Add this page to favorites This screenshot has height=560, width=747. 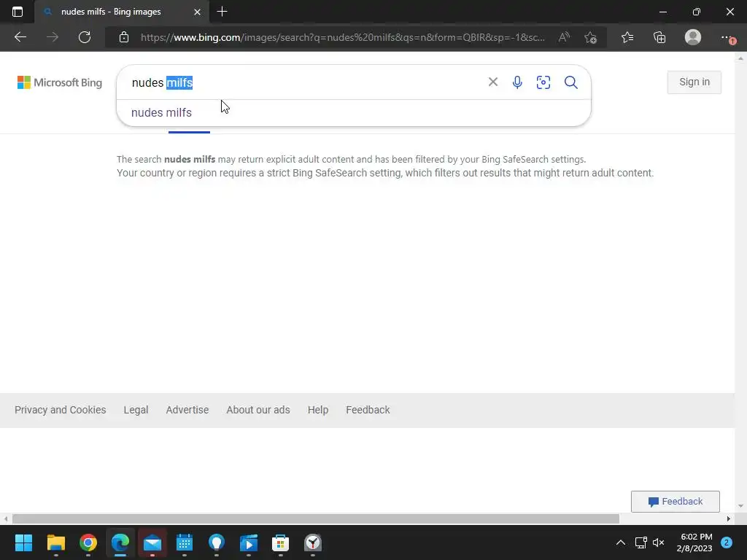tap(591, 37)
